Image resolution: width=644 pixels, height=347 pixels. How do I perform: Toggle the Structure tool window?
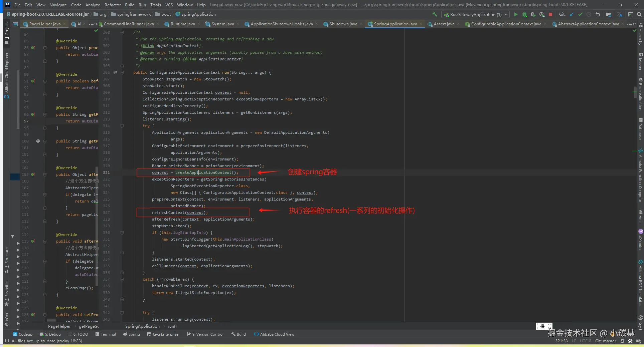pyautogui.click(x=7, y=260)
